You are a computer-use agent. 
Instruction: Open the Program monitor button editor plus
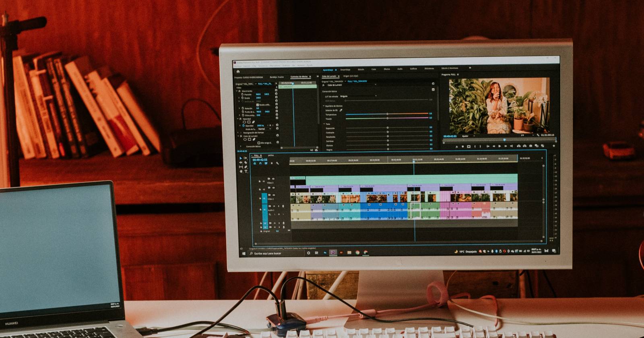[554, 146]
